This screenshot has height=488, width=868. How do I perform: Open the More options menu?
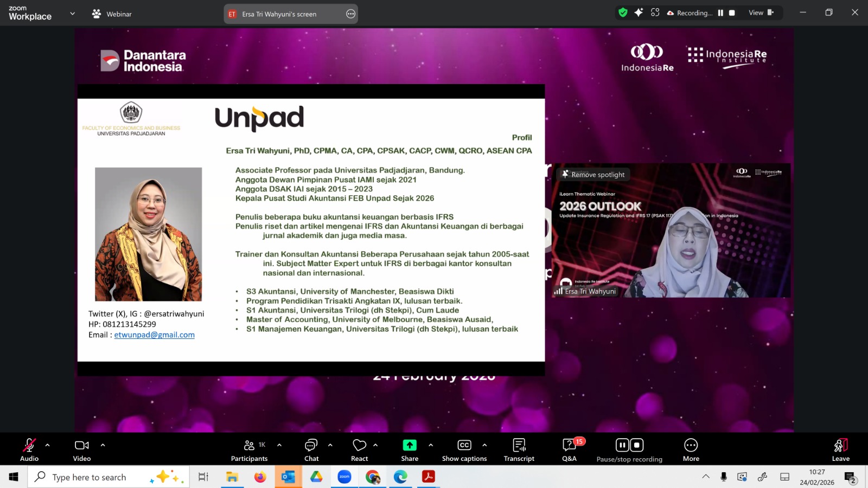(x=691, y=450)
